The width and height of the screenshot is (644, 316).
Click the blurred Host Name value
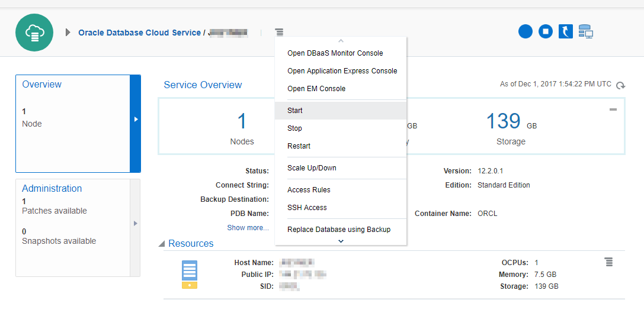pos(297,262)
